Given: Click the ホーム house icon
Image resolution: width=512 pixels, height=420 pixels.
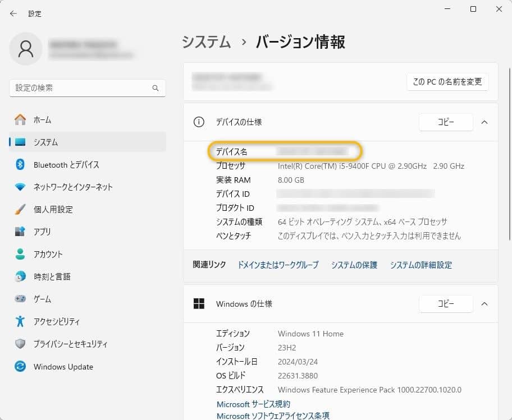Looking at the screenshot, I should (x=20, y=119).
